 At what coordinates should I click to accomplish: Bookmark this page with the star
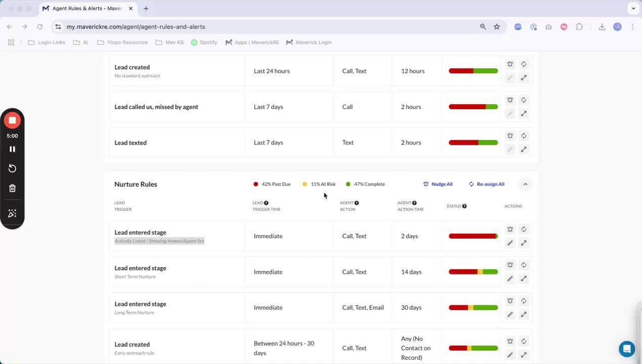pos(497,27)
